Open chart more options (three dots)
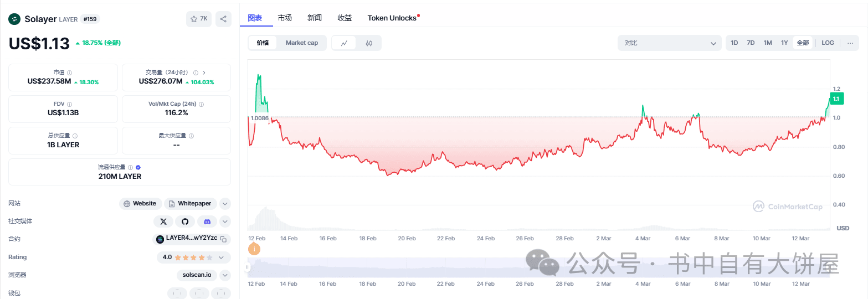 click(x=850, y=43)
